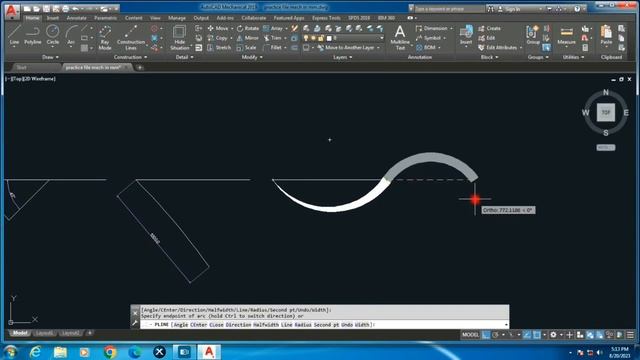
Task: Switch to the Model layout tab
Action: [x=20, y=333]
